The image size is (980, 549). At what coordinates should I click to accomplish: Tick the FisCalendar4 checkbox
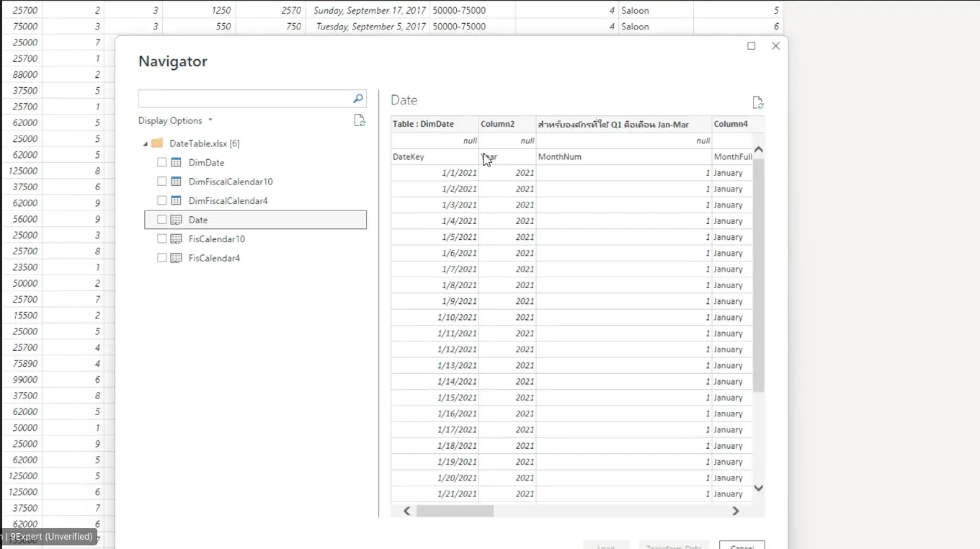point(162,258)
